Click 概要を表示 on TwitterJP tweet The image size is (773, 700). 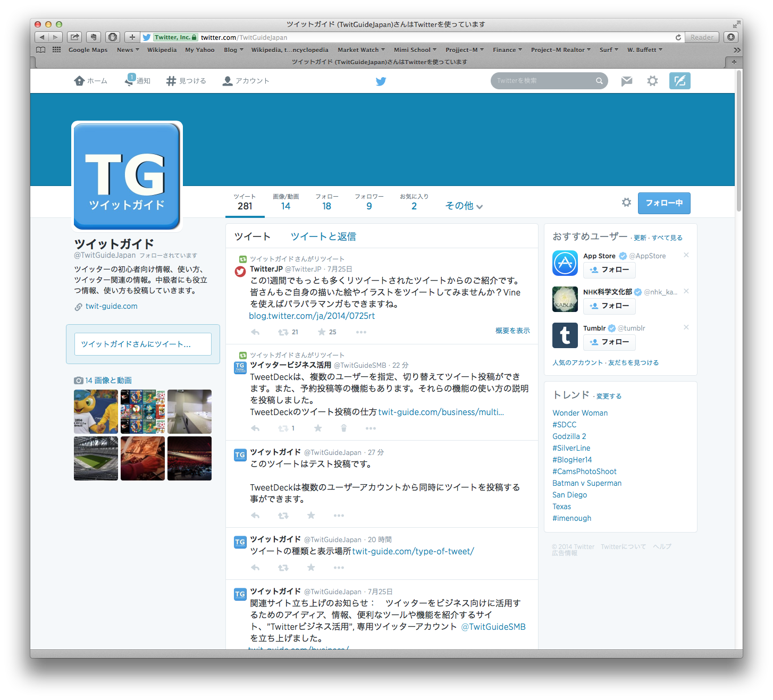pyautogui.click(x=512, y=331)
